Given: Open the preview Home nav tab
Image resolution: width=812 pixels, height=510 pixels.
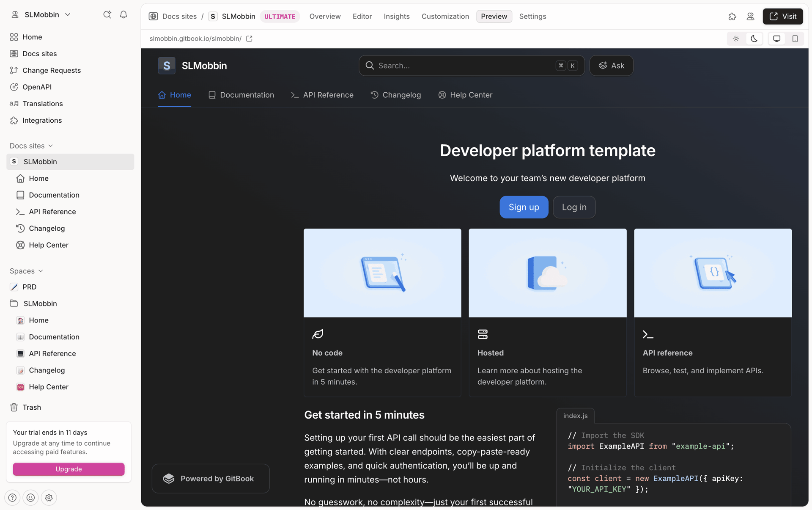Looking at the screenshot, I should pyautogui.click(x=174, y=95).
